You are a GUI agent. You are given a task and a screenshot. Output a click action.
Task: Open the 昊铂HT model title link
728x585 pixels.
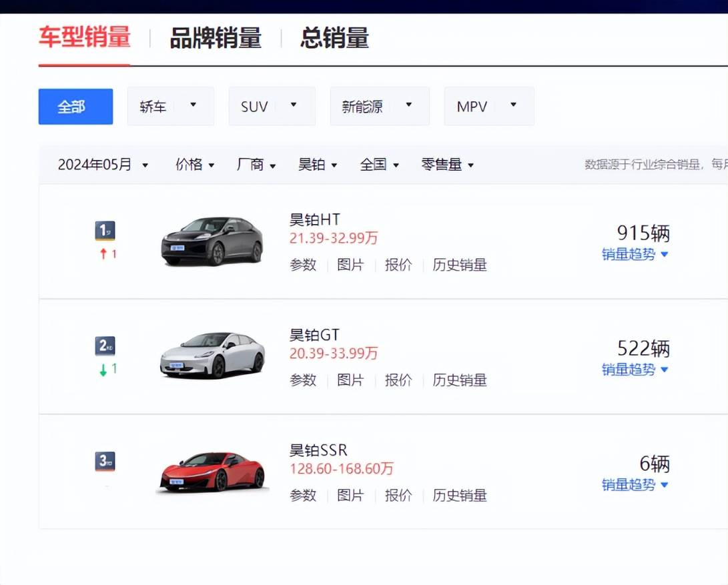(315, 219)
